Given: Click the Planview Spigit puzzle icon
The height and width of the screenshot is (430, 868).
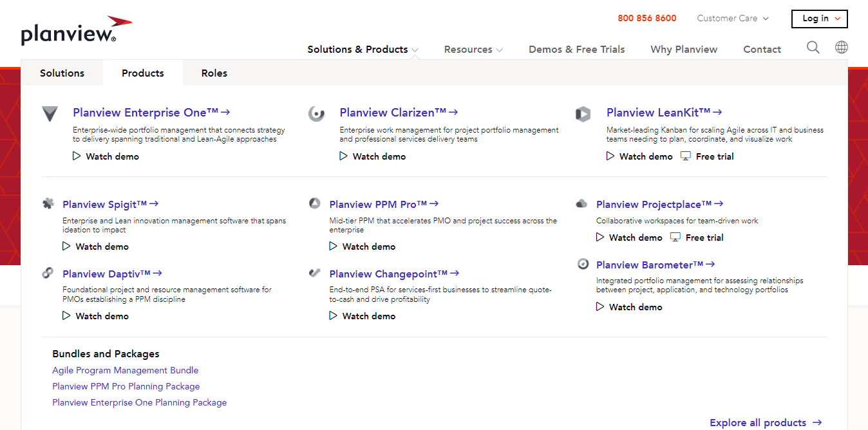Looking at the screenshot, I should point(48,204).
